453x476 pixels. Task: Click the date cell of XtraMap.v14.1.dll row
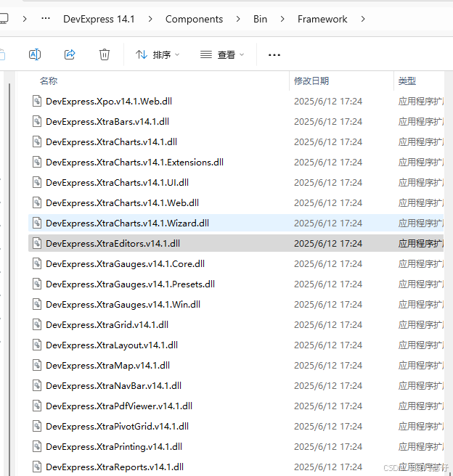click(x=328, y=366)
